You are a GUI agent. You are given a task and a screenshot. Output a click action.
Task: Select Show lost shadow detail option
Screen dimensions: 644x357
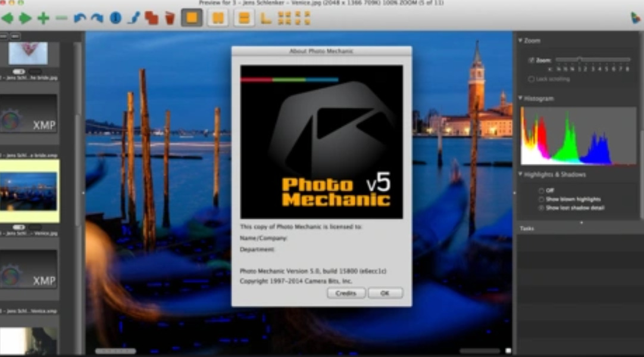pyautogui.click(x=541, y=208)
